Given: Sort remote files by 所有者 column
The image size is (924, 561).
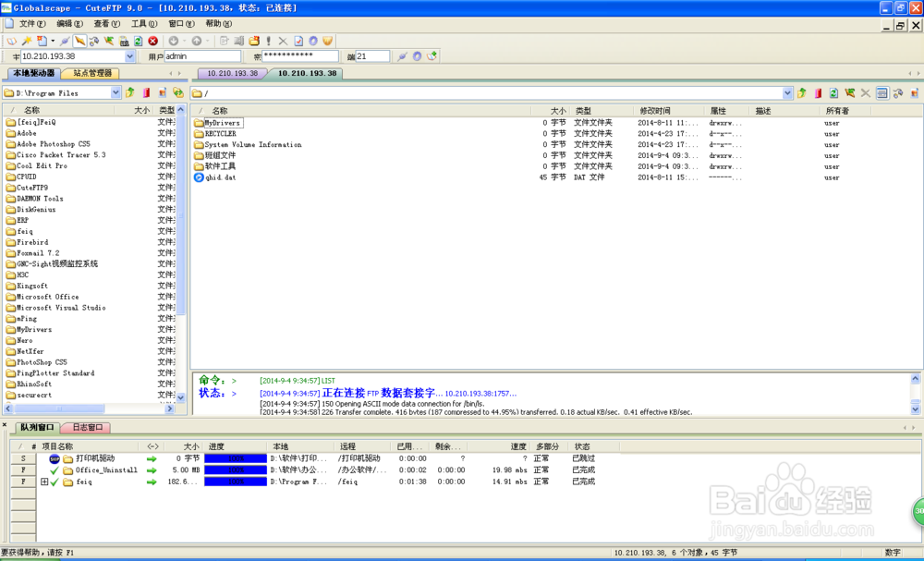Looking at the screenshot, I should pyautogui.click(x=845, y=111).
